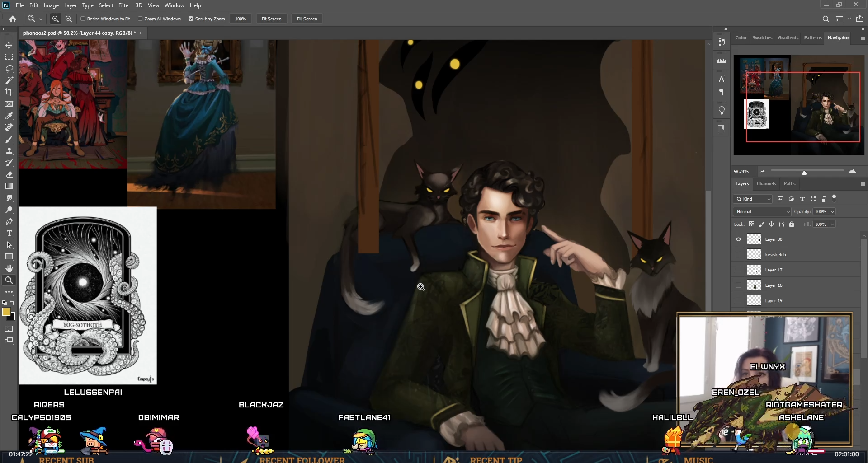Click the Fill Screen button
The width and height of the screenshot is (868, 463).
(307, 19)
